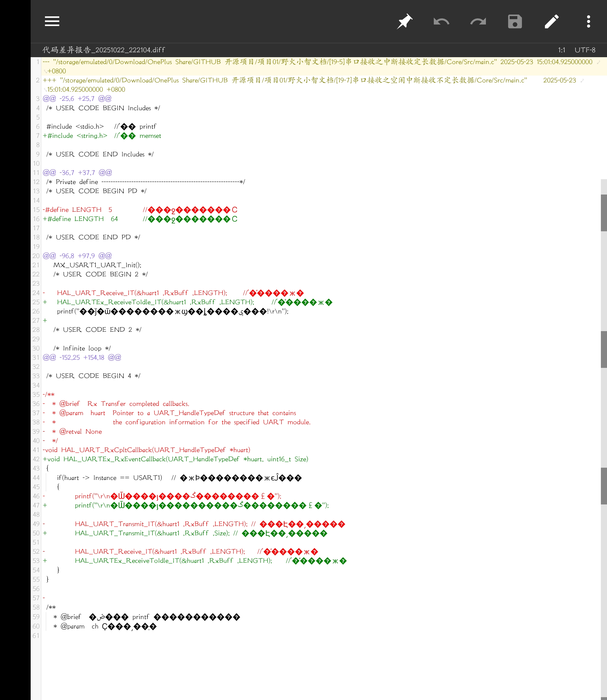
Task: Click the top vertical scrollbar marker
Action: tap(604, 213)
